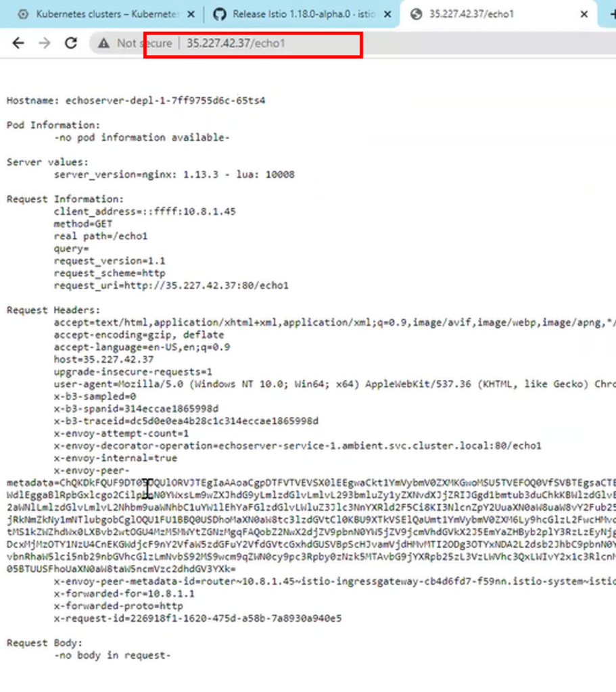Image resolution: width=616 pixels, height=692 pixels.
Task: Click the Request Information heading
Action: 66,199
